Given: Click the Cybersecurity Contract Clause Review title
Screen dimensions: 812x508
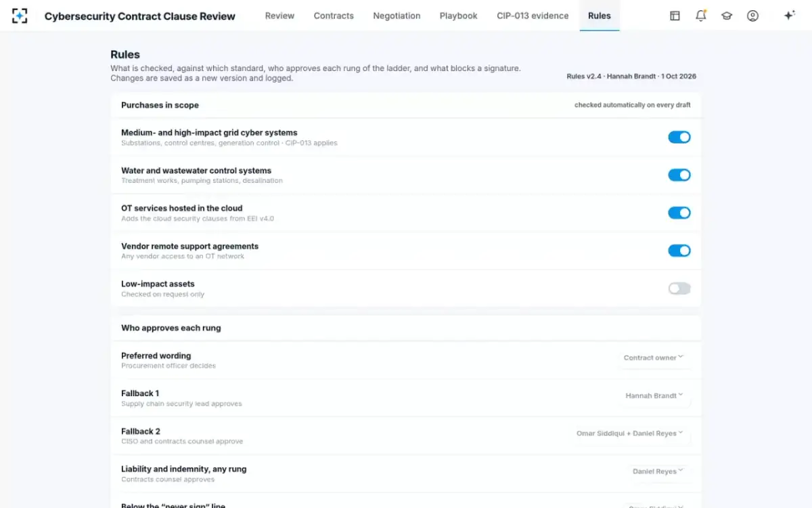Looking at the screenshot, I should tap(140, 16).
